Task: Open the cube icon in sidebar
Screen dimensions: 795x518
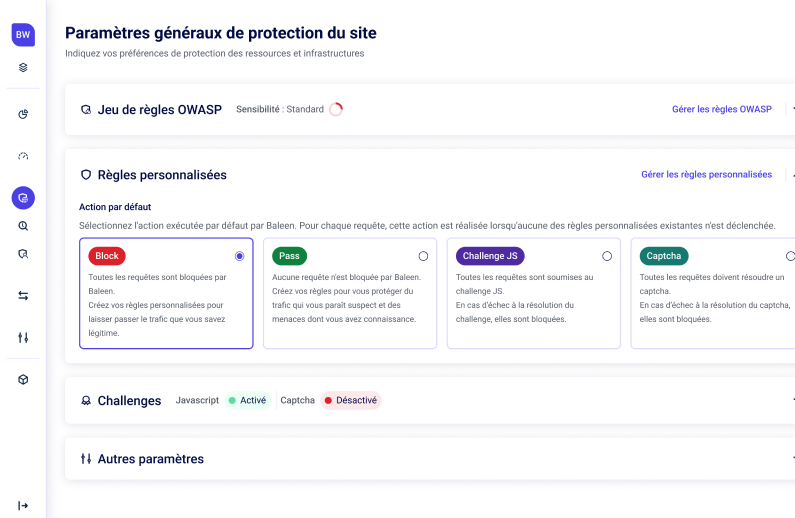Action: [x=23, y=380]
